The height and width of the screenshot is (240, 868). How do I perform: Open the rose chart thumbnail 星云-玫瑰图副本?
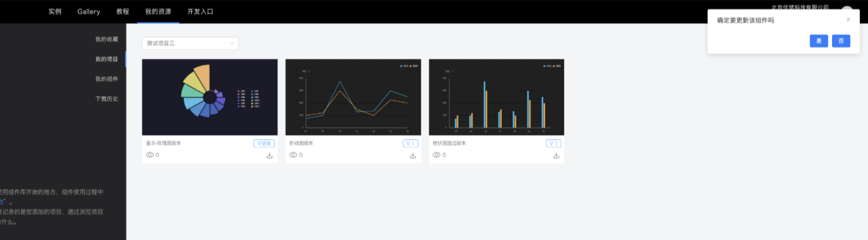click(210, 97)
